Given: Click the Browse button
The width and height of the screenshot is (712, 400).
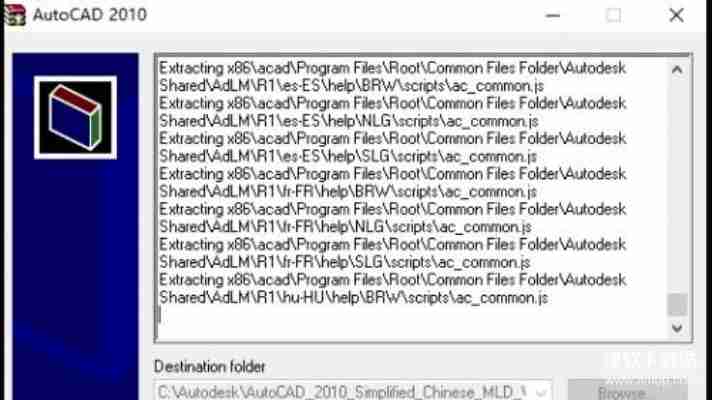Looking at the screenshot, I should pos(628,391).
